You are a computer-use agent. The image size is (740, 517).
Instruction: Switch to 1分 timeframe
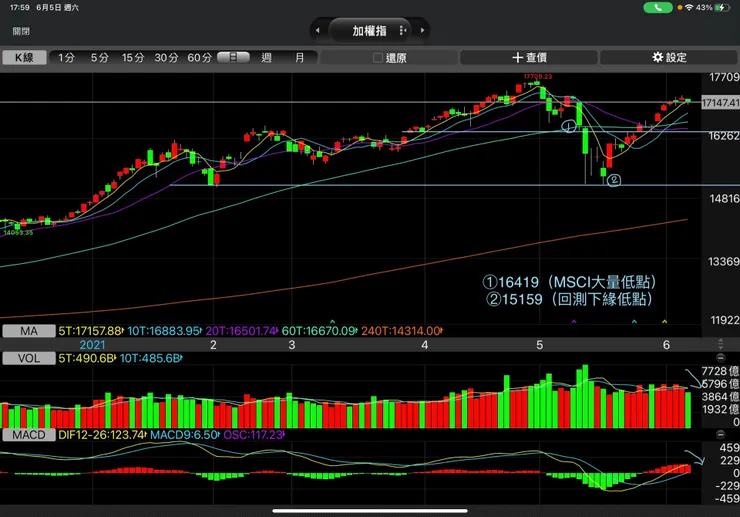66,58
